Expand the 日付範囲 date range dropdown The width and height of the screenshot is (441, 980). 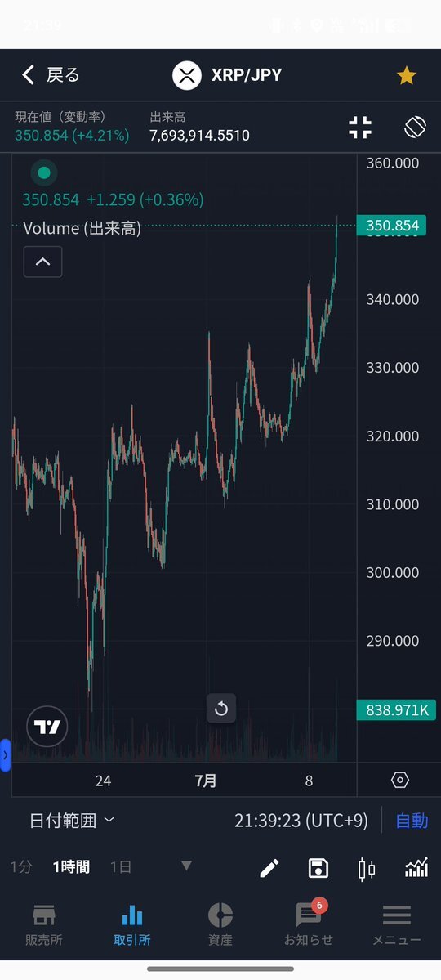pyautogui.click(x=72, y=820)
